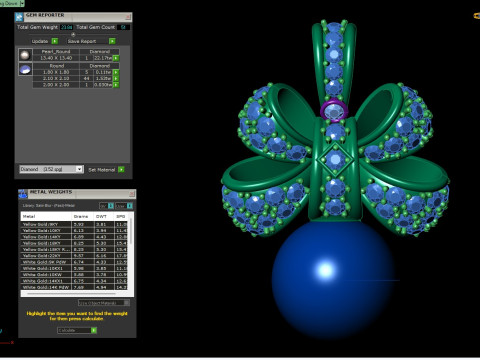Select the Yellow Gold 10KY row
Image resolution: width=480 pixels, height=360 pixels.
(x=74, y=231)
